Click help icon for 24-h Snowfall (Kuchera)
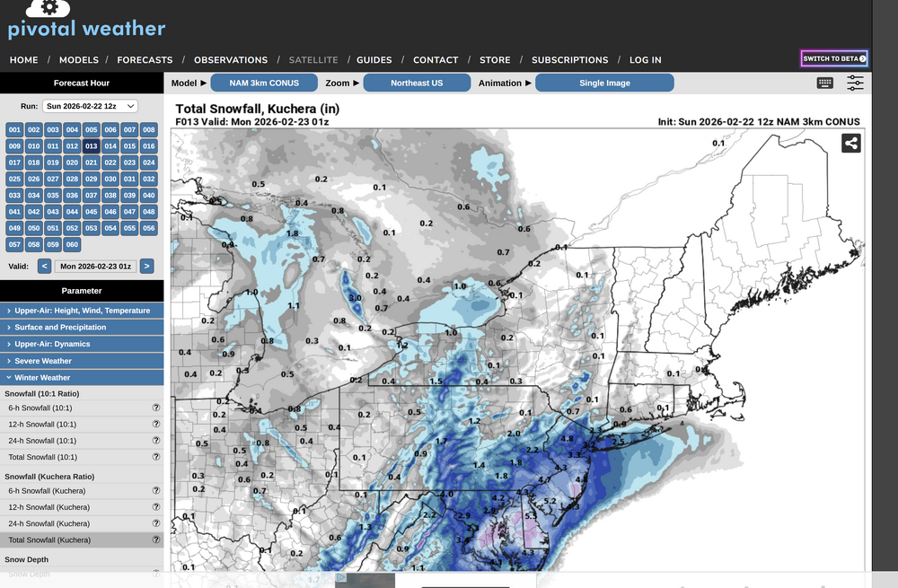Viewport: 898px width, 588px height. (156, 523)
